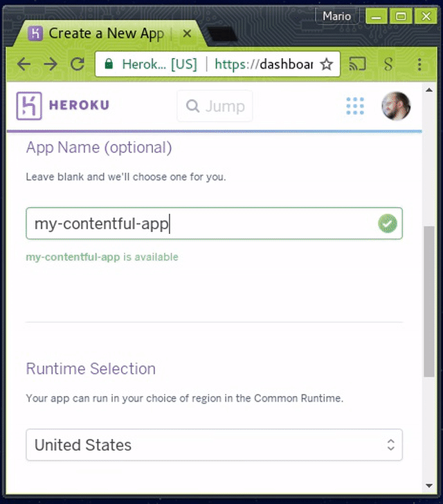
Task: Click the vertical scrollbar thumb
Action: click(429, 302)
